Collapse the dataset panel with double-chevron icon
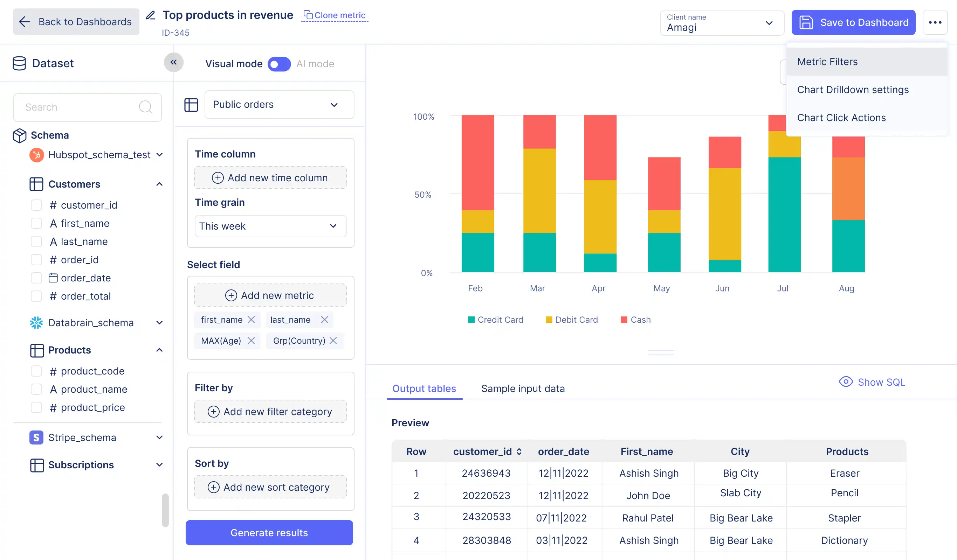This screenshot has height=560, width=957. [173, 62]
